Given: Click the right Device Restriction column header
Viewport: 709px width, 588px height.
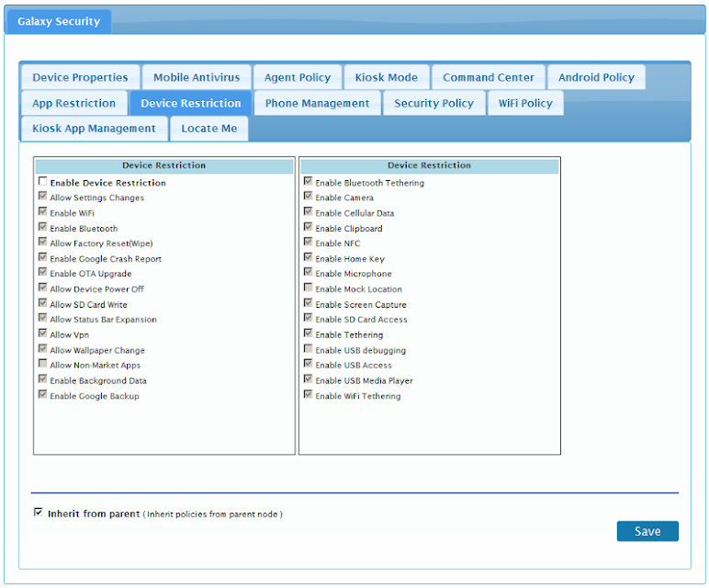Looking at the screenshot, I should [429, 165].
